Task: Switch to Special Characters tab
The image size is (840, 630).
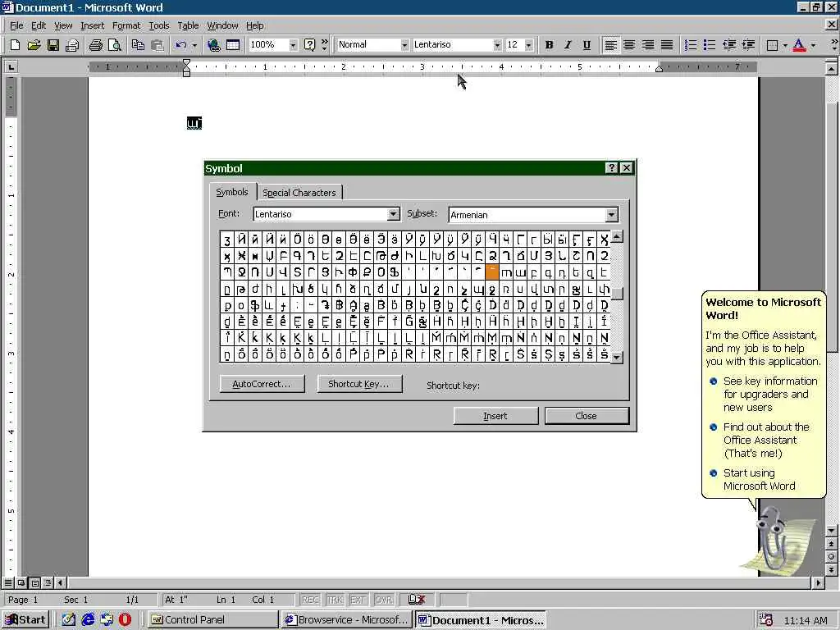Action: tap(299, 192)
